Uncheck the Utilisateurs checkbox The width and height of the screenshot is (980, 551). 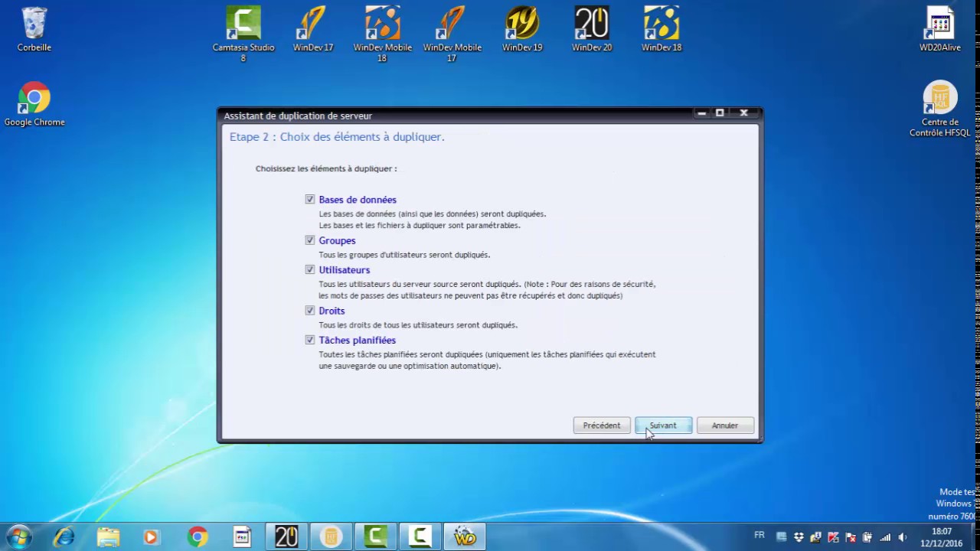(x=310, y=269)
